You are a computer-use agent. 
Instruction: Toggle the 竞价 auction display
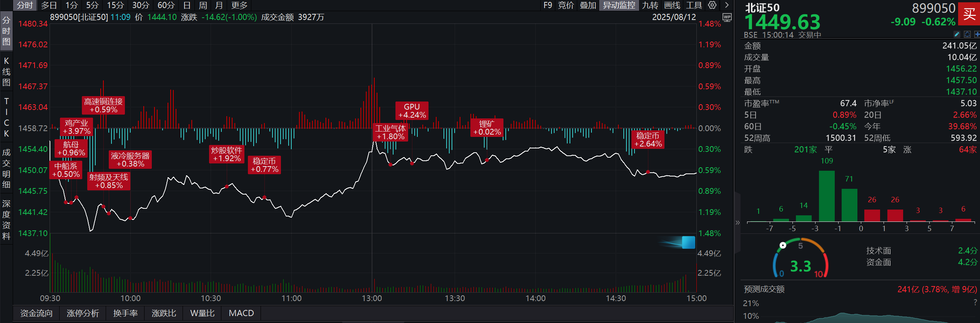tap(566, 5)
